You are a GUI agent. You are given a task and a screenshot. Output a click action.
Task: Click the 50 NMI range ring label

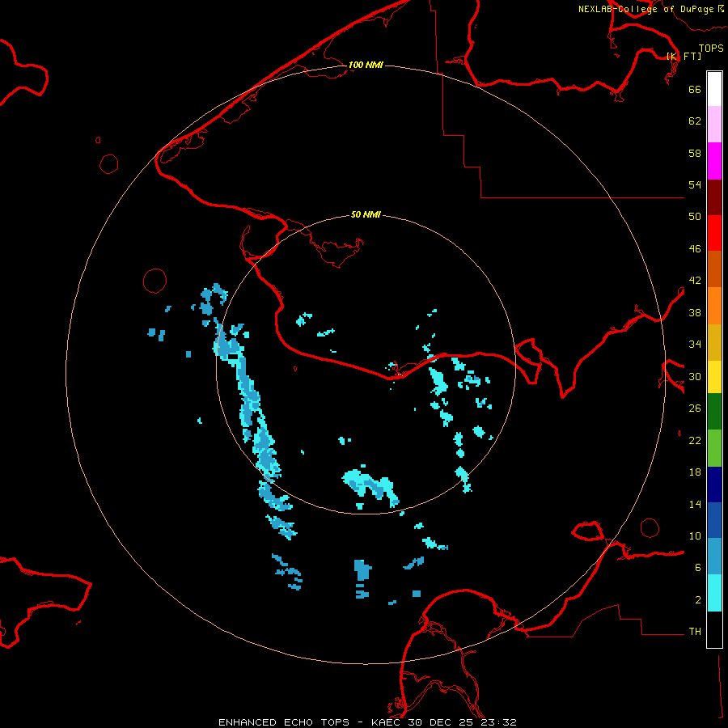[366, 214]
